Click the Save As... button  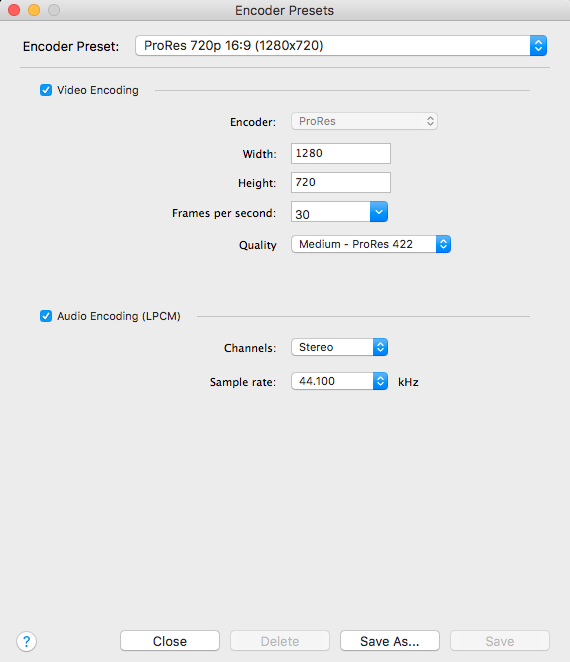[x=390, y=641]
